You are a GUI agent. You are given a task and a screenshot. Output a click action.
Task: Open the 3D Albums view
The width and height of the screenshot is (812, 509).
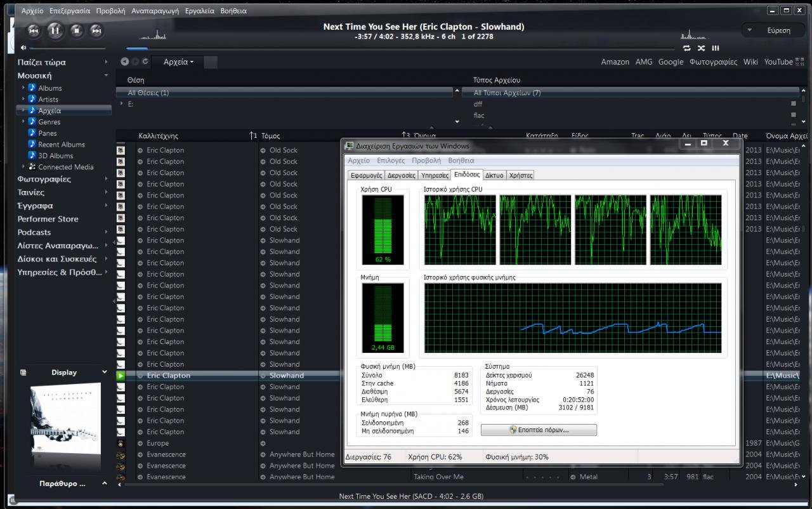coord(55,155)
